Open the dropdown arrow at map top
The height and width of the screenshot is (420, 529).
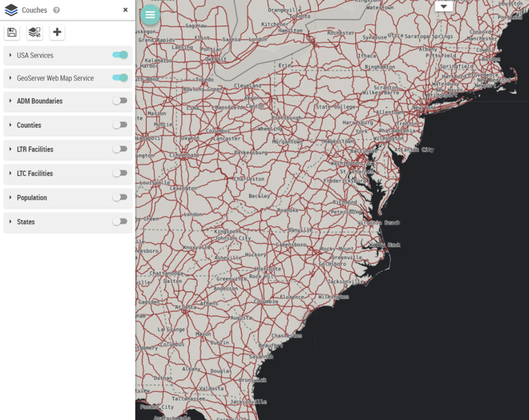tap(444, 6)
